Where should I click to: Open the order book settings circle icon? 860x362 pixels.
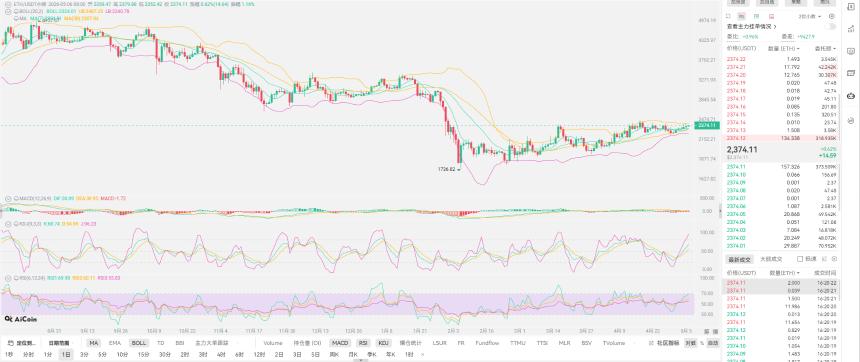pos(833,16)
